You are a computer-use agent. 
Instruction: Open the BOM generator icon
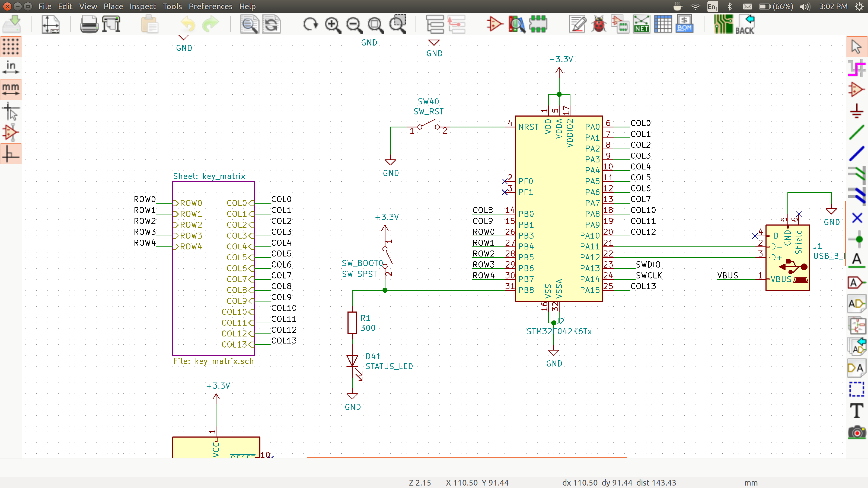[x=684, y=24]
